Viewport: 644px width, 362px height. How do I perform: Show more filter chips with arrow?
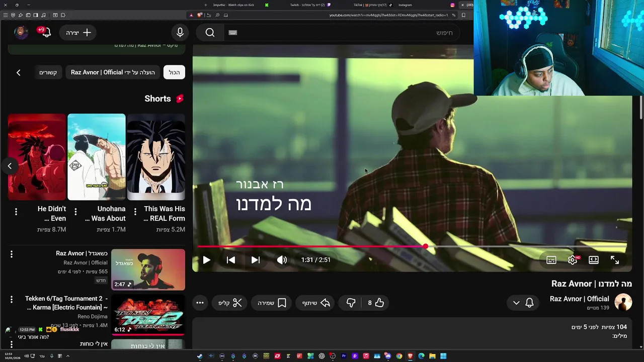click(x=18, y=72)
